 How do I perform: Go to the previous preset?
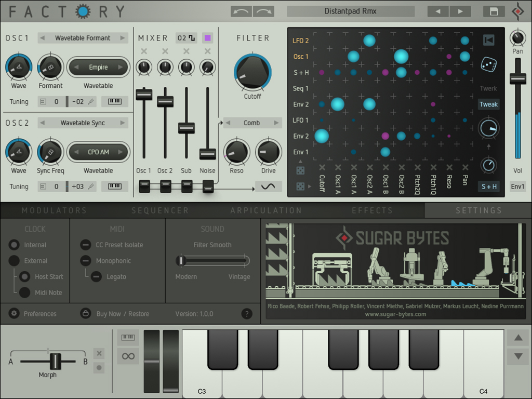(438, 11)
